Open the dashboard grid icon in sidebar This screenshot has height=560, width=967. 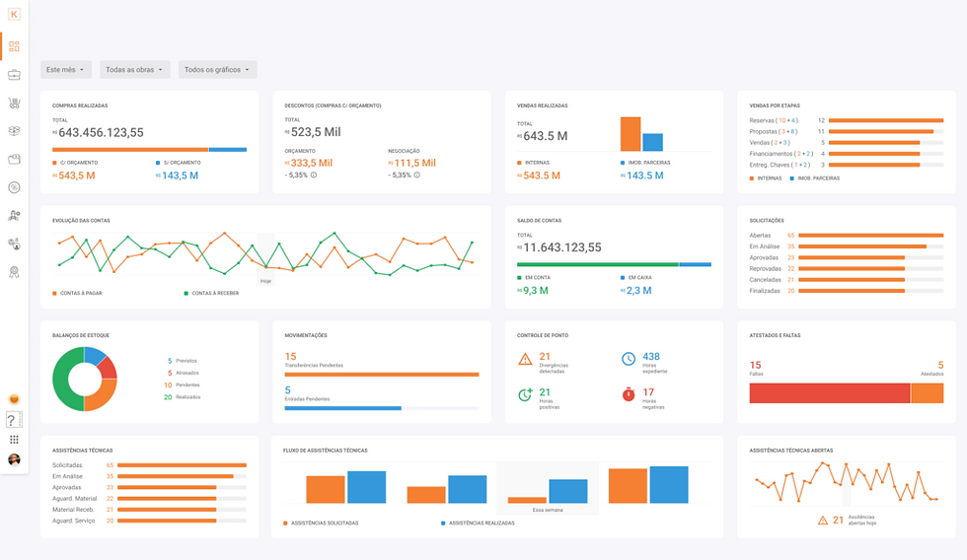pyautogui.click(x=14, y=46)
